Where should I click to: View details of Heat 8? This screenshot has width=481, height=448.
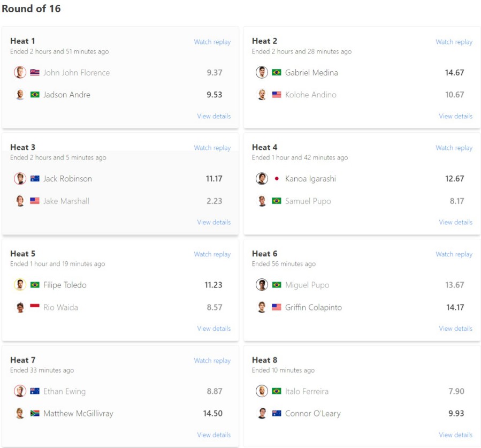point(455,435)
